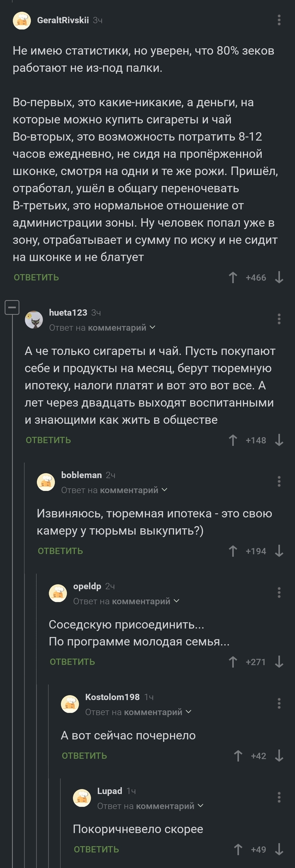
Task: Open GeraltRivskii's comment options menu
Action: pyautogui.click(x=279, y=20)
